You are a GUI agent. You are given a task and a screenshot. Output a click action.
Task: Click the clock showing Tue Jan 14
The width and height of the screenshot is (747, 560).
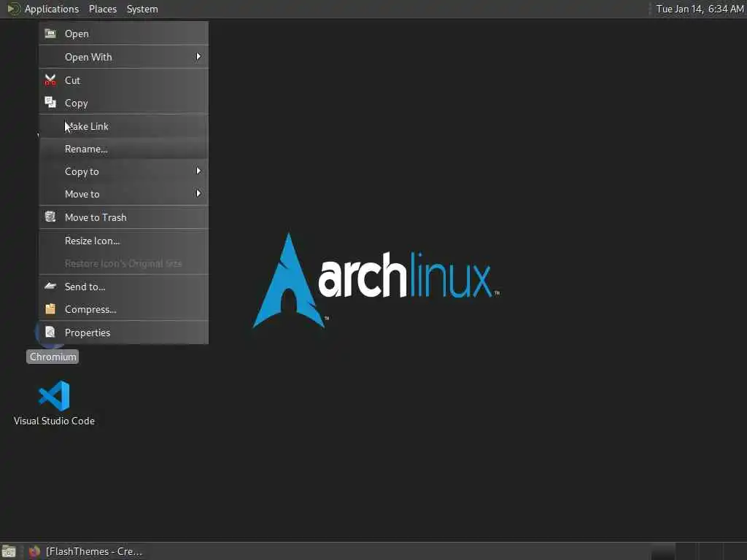pos(700,9)
